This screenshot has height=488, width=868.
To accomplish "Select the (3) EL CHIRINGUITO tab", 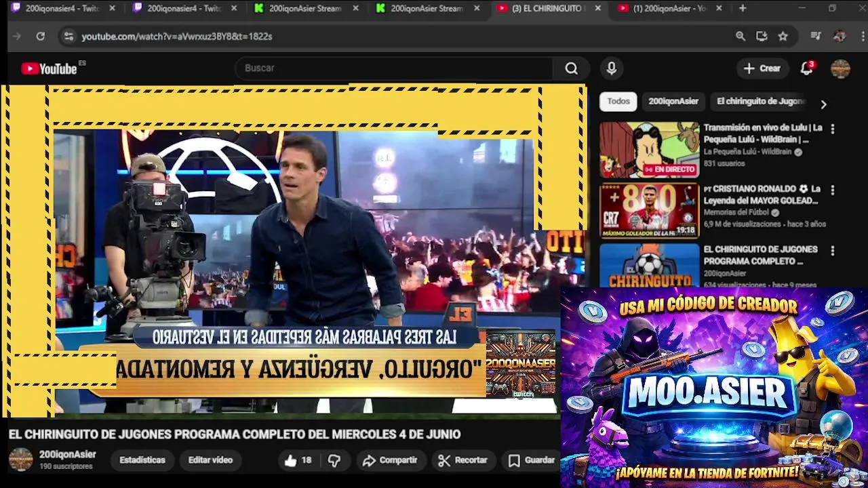I will (548, 8).
